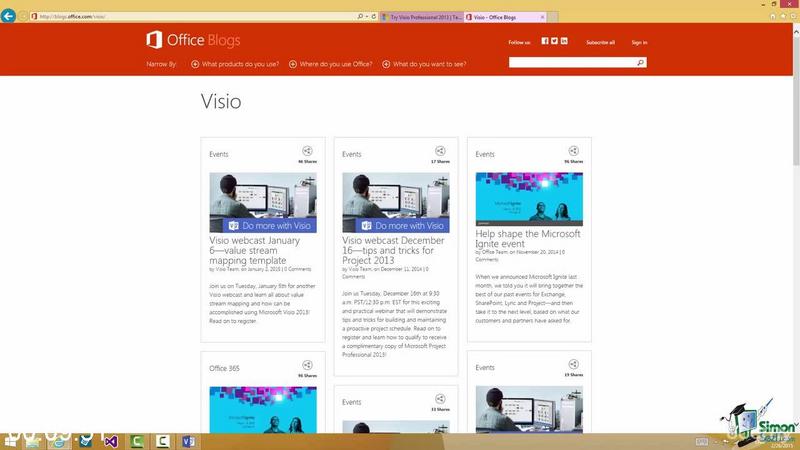Click into the blog search input field
The height and width of the screenshot is (450, 800).
pos(572,62)
